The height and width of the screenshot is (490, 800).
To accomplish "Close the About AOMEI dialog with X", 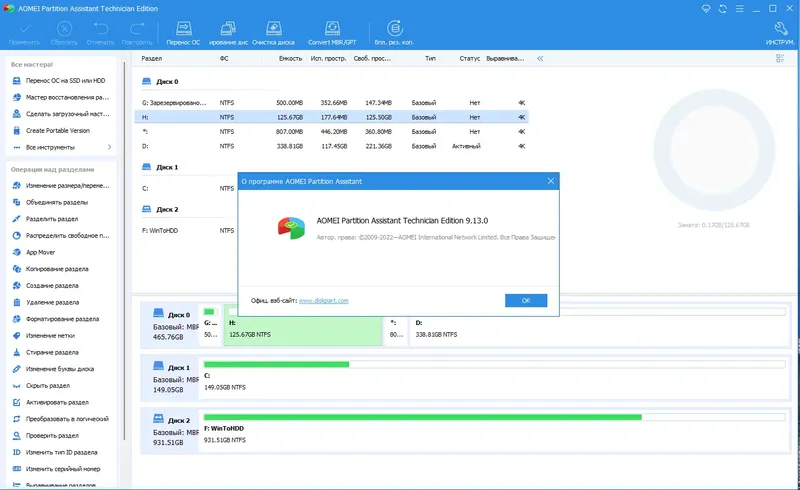I will 551,181.
